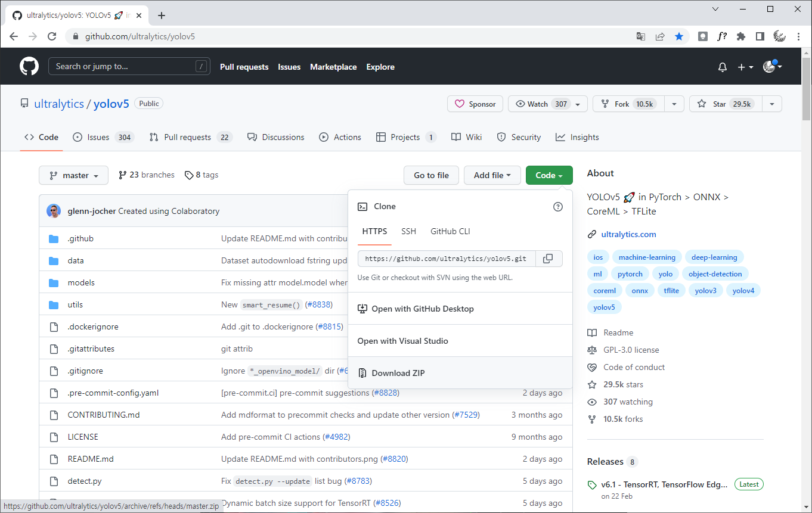Open the Actions tab
812x513 pixels.
click(x=340, y=137)
